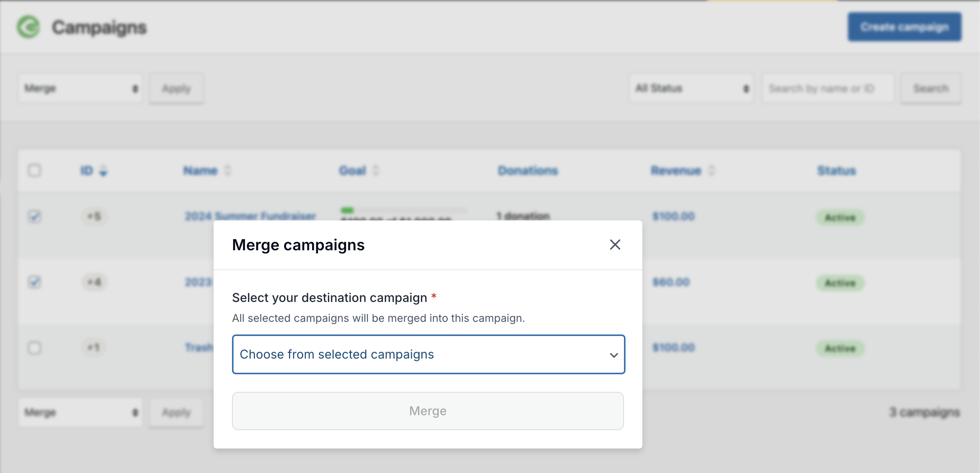Sort the table by the ID column arrow
980x473 pixels.
103,172
